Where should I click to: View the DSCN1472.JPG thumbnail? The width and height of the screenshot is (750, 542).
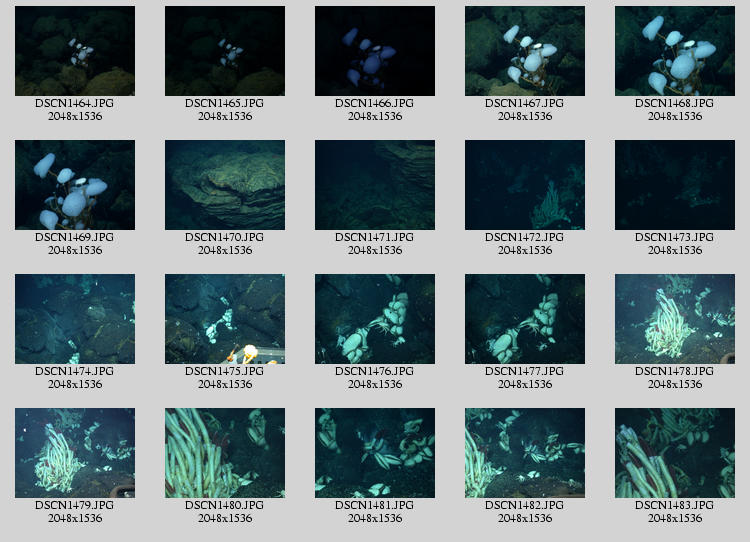525,185
